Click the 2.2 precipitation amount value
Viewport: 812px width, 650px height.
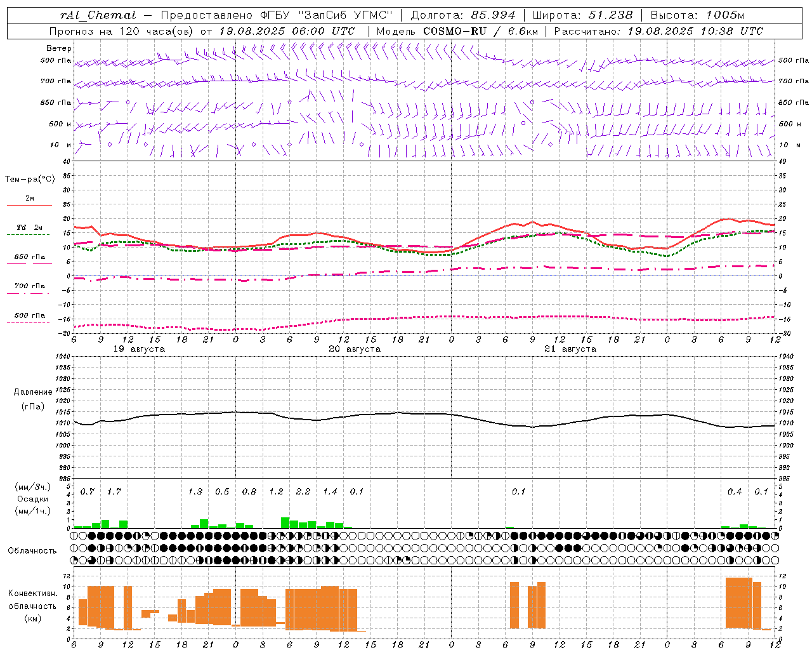303,491
